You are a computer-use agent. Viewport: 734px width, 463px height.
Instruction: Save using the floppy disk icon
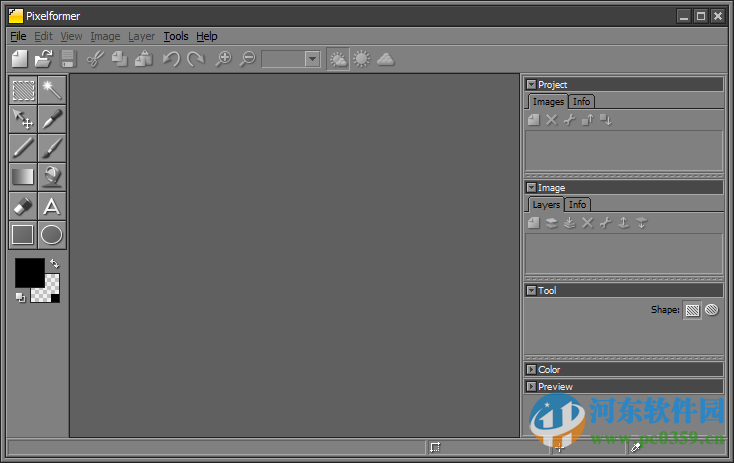68,59
